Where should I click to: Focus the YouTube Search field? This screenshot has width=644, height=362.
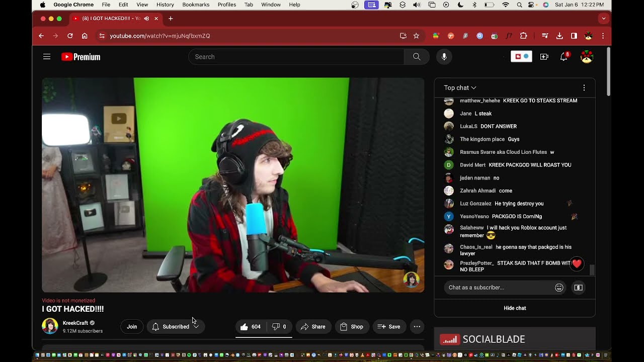pos(296,57)
